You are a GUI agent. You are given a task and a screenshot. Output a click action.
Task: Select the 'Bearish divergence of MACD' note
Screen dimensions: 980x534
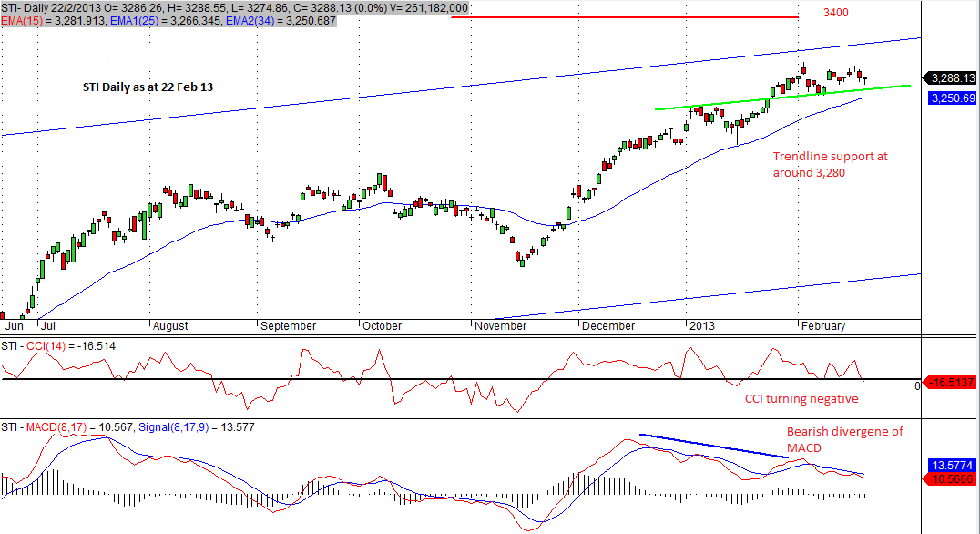coord(844,439)
